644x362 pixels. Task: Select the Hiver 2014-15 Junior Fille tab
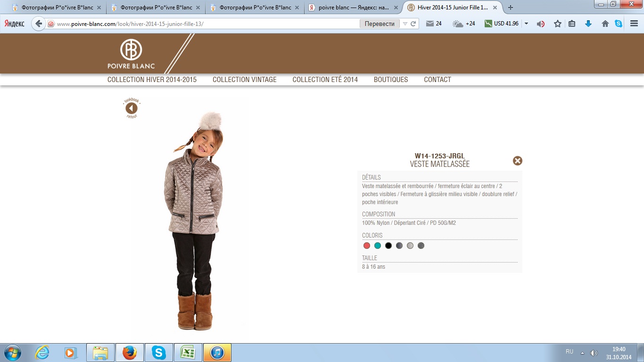click(x=453, y=8)
